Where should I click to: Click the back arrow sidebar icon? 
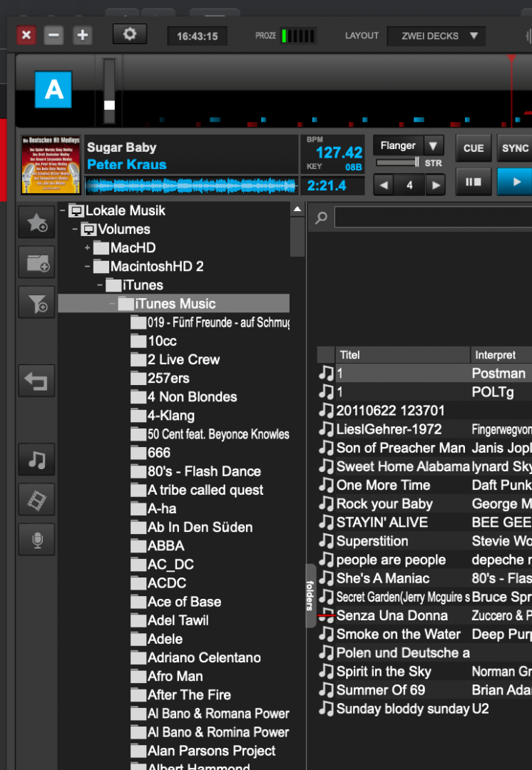click(37, 381)
